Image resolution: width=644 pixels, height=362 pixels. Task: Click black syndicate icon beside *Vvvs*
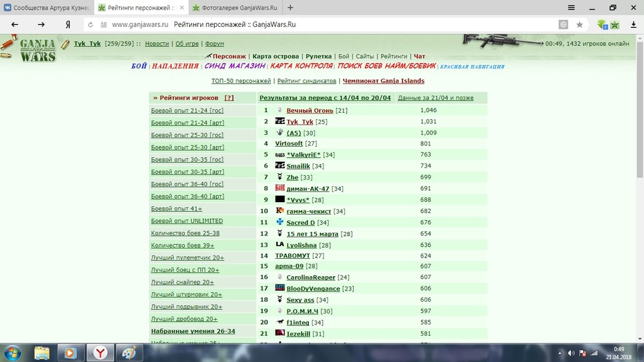click(280, 199)
